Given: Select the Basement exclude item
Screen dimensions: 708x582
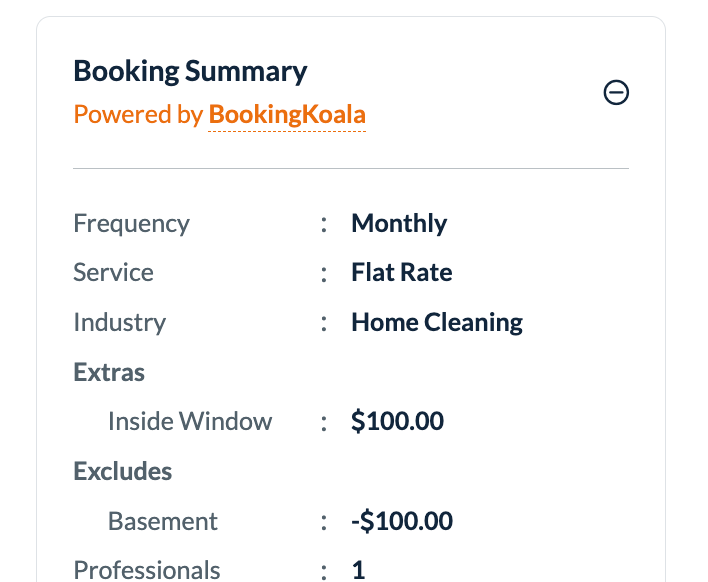Looking at the screenshot, I should (x=163, y=522).
